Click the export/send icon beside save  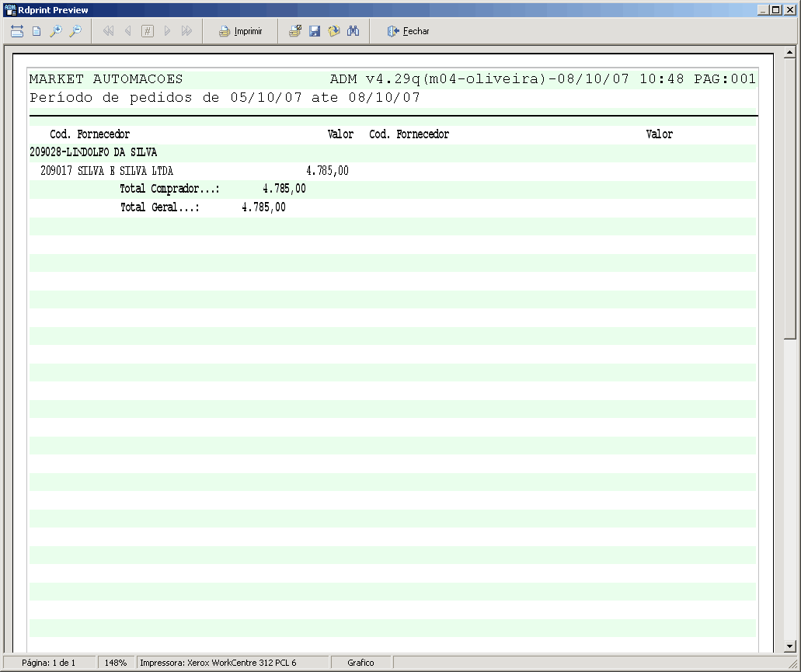pyautogui.click(x=334, y=31)
